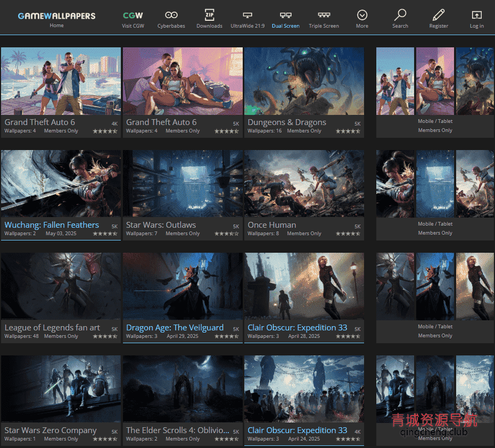The height and width of the screenshot is (448, 495).
Task: Open the Star Wars: Outlaws thumbnail
Action: pyautogui.click(x=183, y=184)
